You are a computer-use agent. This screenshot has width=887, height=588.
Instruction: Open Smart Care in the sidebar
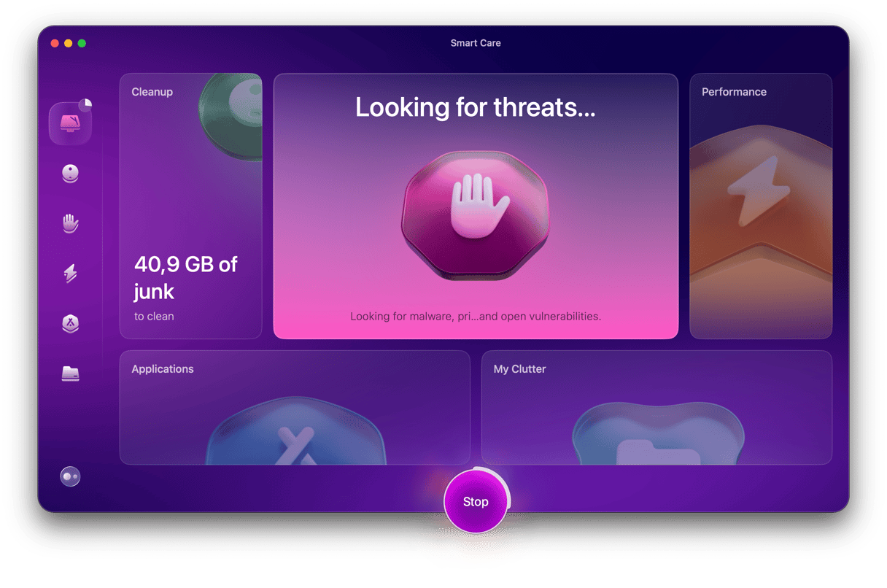coord(70,123)
